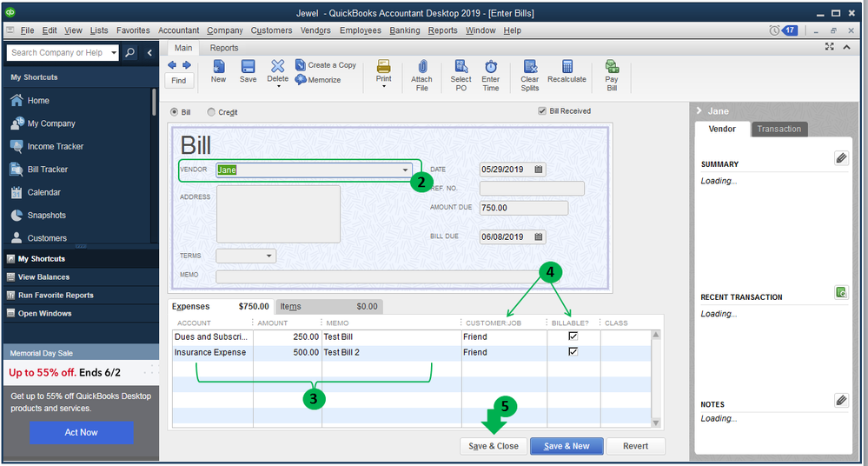
Task: Clear Splits on this bill
Action: click(x=530, y=75)
